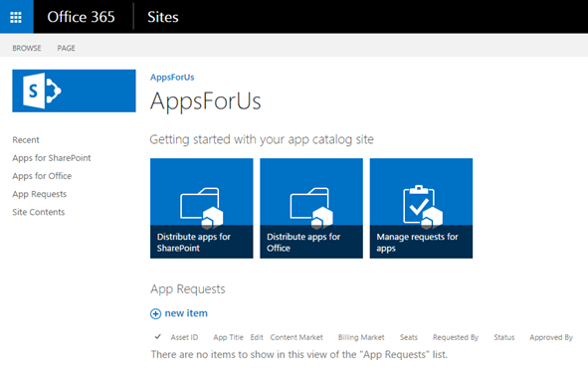Sort by the Asset ID column header
The image size is (588, 370).
point(184,337)
